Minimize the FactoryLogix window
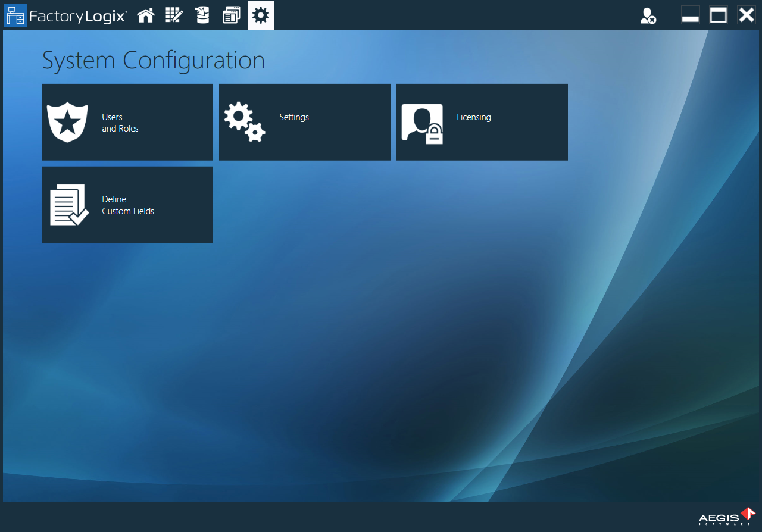Viewport: 762px width, 532px height. (691, 15)
